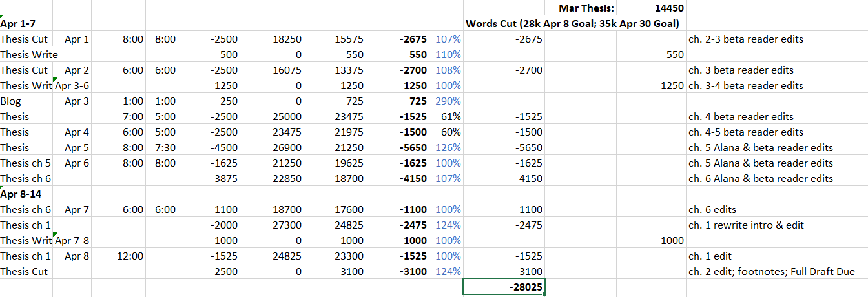Screen dimensions: 868x297
Task: Select the Apr 8-14 week header cell
Action: (x=21, y=194)
